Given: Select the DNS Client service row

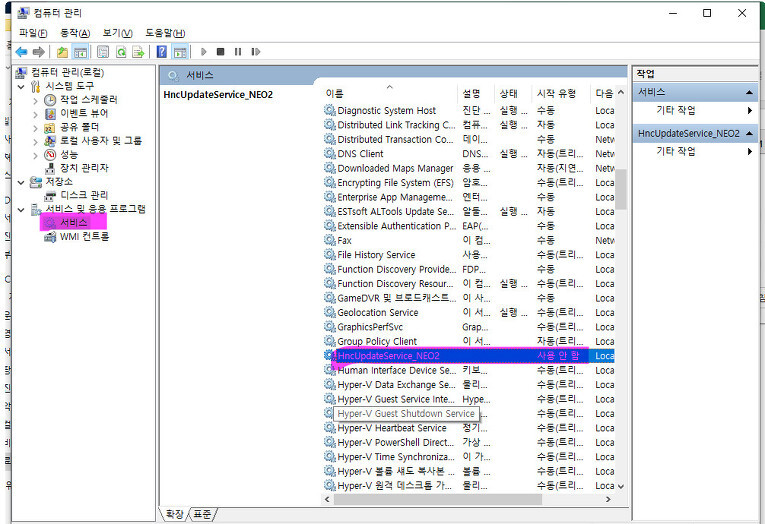Looking at the screenshot, I should 360,154.
